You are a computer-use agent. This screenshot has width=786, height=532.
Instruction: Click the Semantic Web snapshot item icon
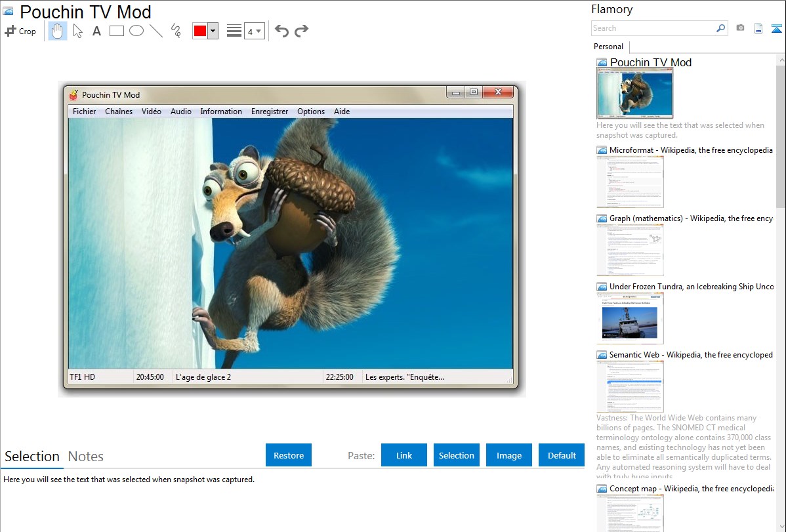602,354
